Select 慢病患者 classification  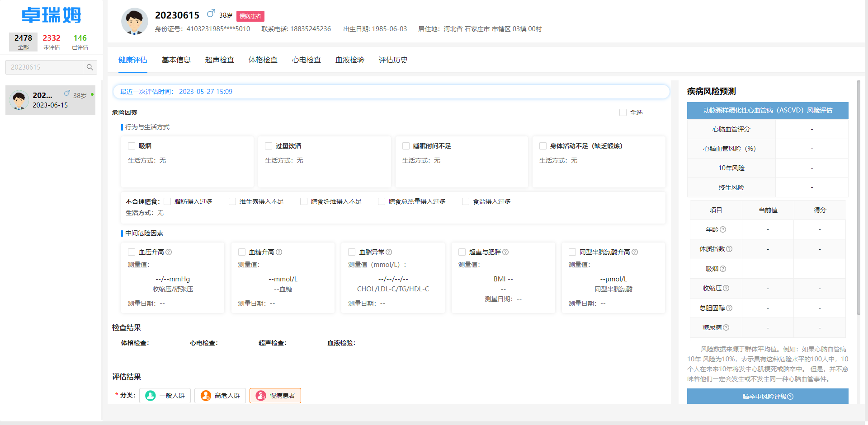pyautogui.click(x=275, y=396)
